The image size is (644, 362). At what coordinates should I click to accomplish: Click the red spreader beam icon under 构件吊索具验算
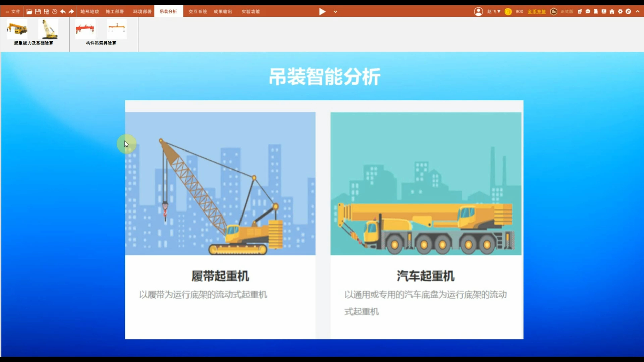[85, 29]
